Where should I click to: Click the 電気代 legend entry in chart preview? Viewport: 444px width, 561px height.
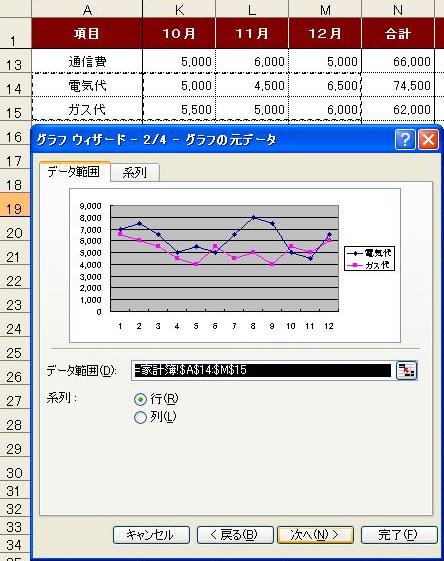coord(370,253)
